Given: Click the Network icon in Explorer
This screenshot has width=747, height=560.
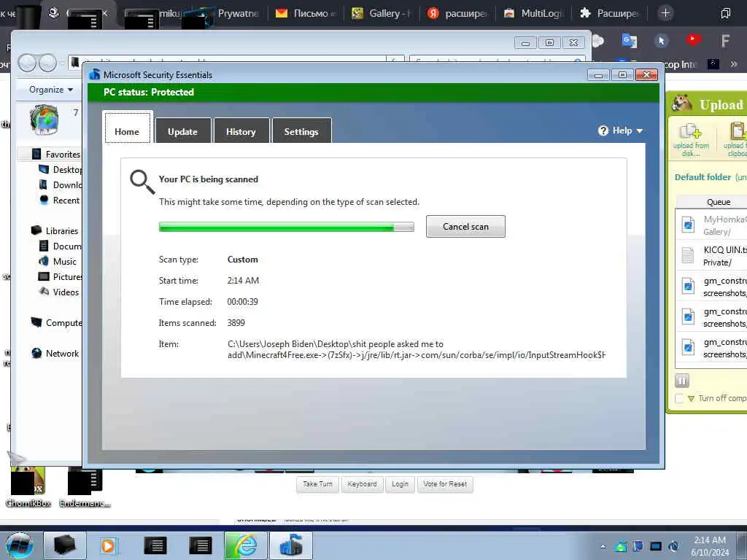Looking at the screenshot, I should (x=36, y=353).
